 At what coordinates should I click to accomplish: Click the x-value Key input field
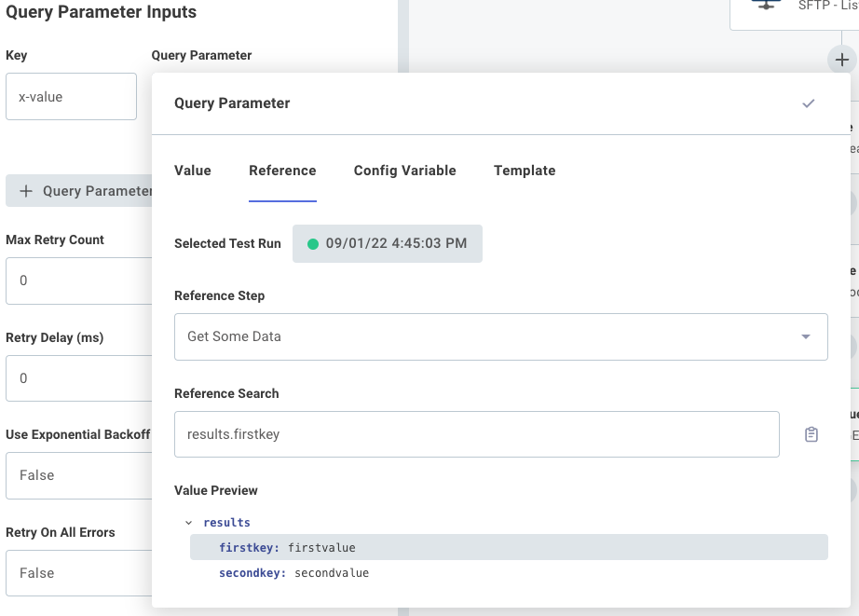[71, 97]
